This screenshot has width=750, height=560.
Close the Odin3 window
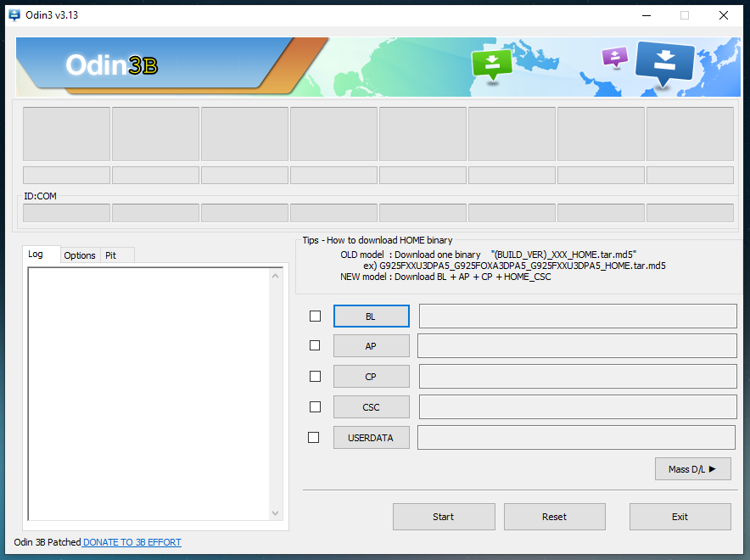click(724, 15)
